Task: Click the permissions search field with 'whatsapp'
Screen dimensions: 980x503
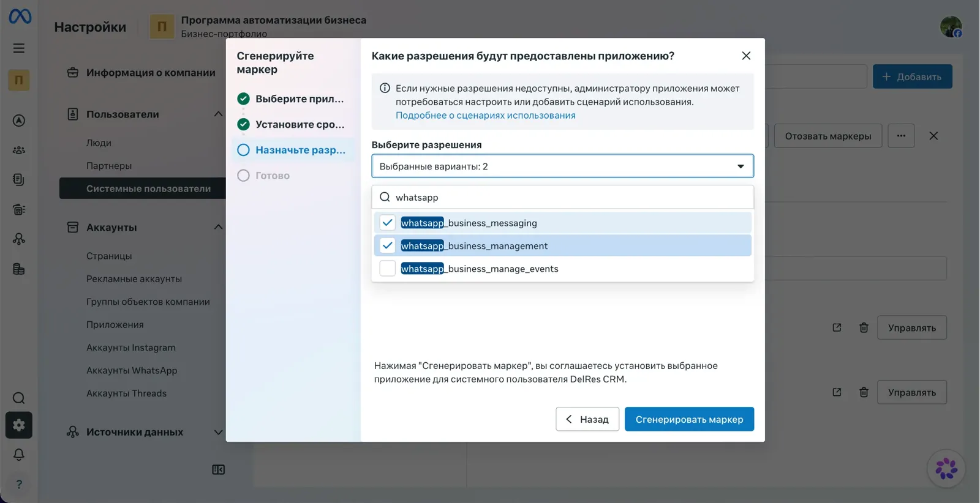Action: tap(562, 197)
